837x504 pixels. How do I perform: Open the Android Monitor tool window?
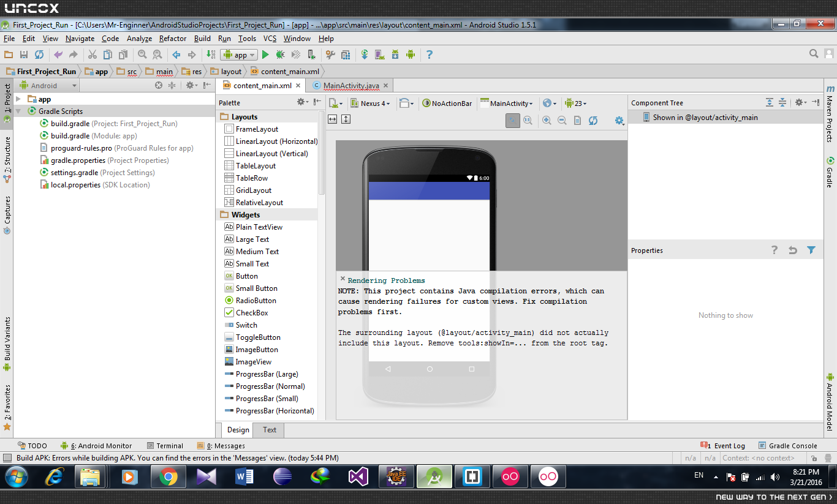coord(97,446)
